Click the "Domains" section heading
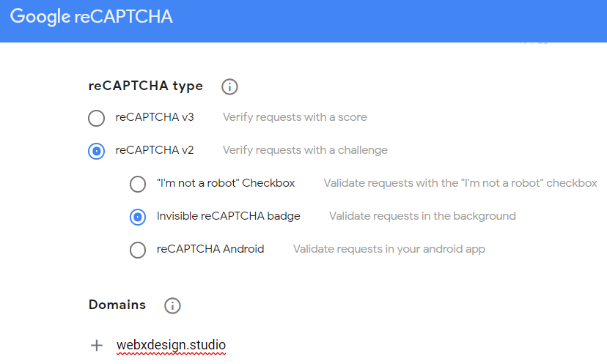The width and height of the screenshot is (607, 364). pos(117,305)
